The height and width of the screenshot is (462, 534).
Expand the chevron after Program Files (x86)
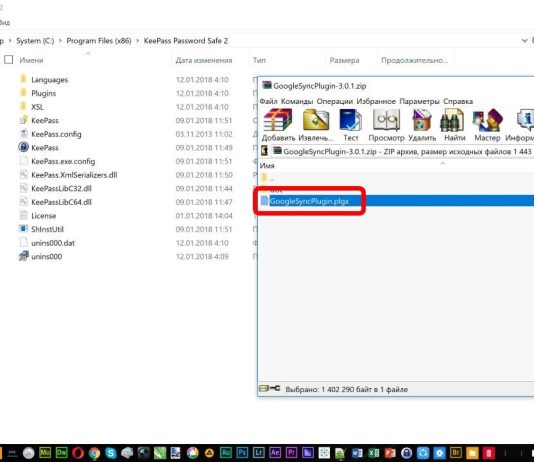point(138,41)
